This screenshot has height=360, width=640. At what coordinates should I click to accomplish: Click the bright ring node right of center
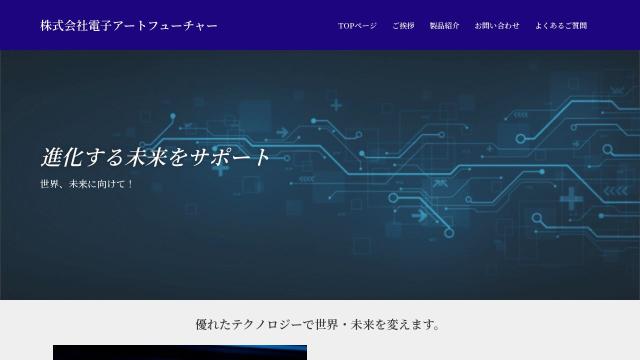coord(520,139)
